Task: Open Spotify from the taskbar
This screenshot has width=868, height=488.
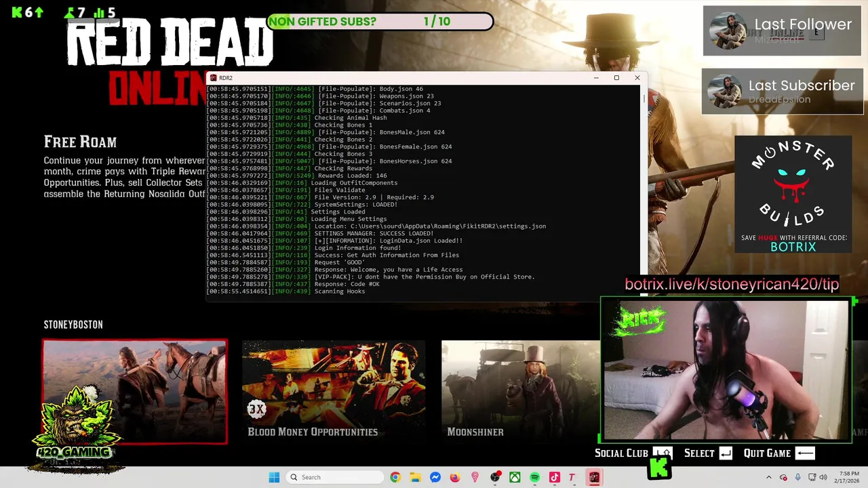Action: click(535, 477)
